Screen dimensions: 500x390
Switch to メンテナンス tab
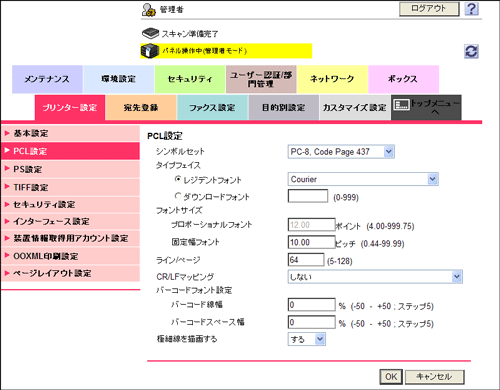[47, 79]
